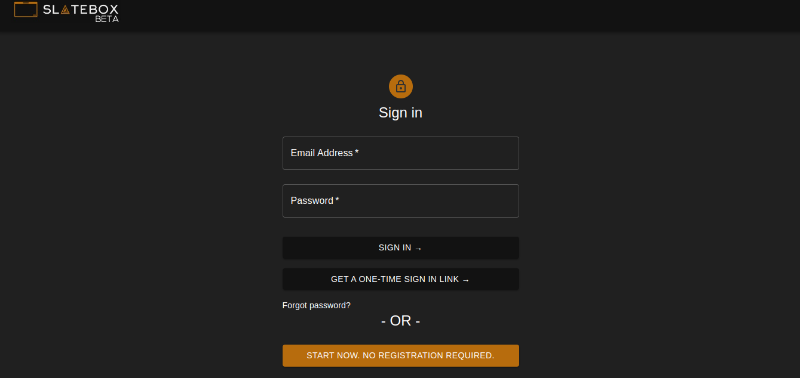The height and width of the screenshot is (378, 800).
Task: Submit credentials with the SIGN IN button
Action: pos(401,248)
